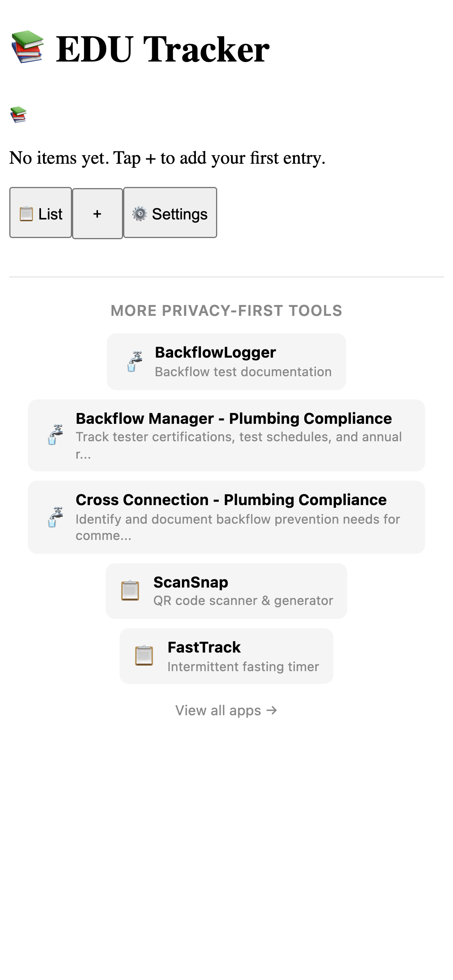This screenshot has width=453, height=980.
Task: Open the FastTrack intermittent fasting timer card
Action: (x=226, y=656)
